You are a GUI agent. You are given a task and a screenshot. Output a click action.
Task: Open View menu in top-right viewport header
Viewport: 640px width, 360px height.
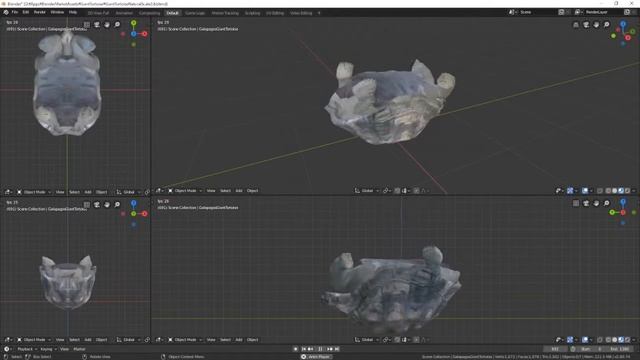point(211,191)
